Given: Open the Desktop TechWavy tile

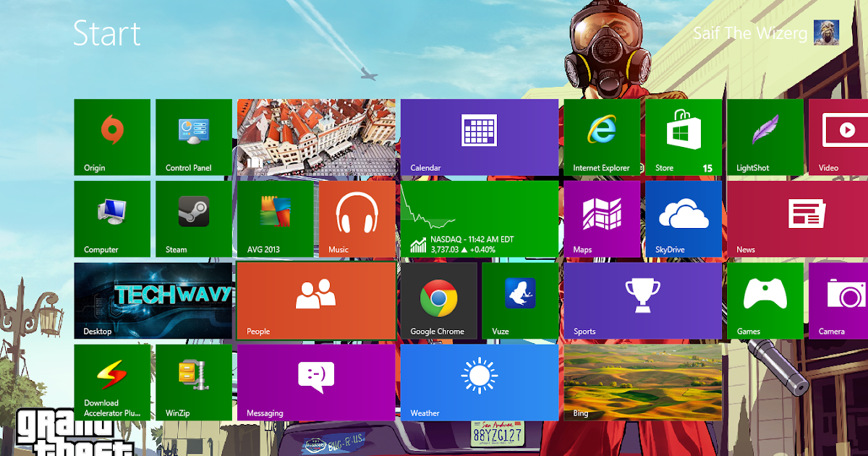Looking at the screenshot, I should (x=153, y=301).
